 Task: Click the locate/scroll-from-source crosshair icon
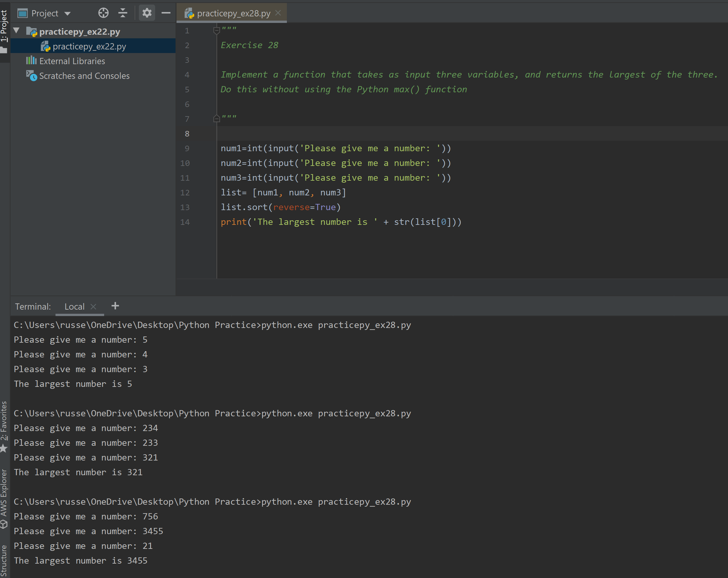pyautogui.click(x=103, y=13)
